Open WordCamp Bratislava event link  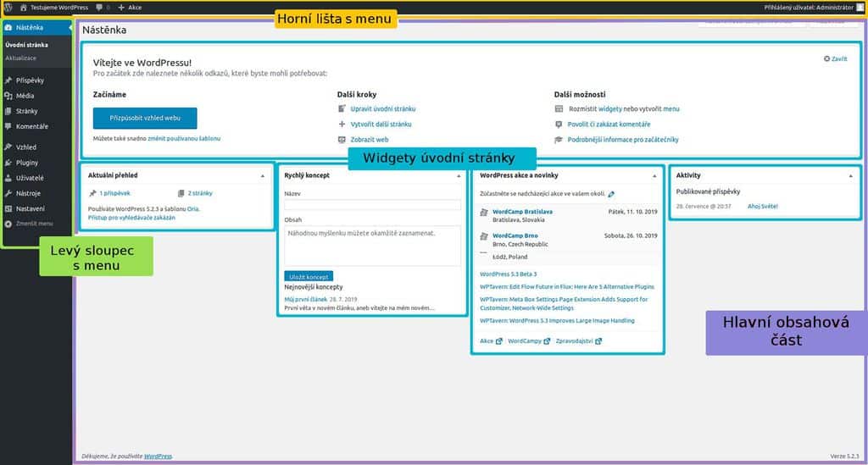522,212
